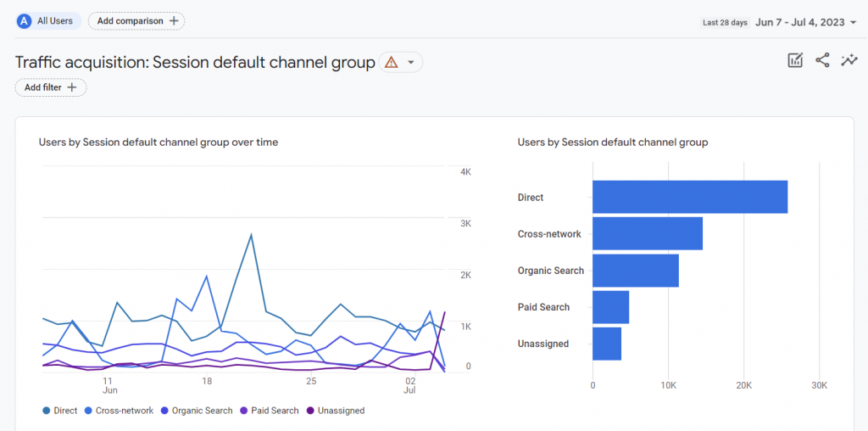Click the share report icon
This screenshot has height=431, width=868.
click(822, 60)
